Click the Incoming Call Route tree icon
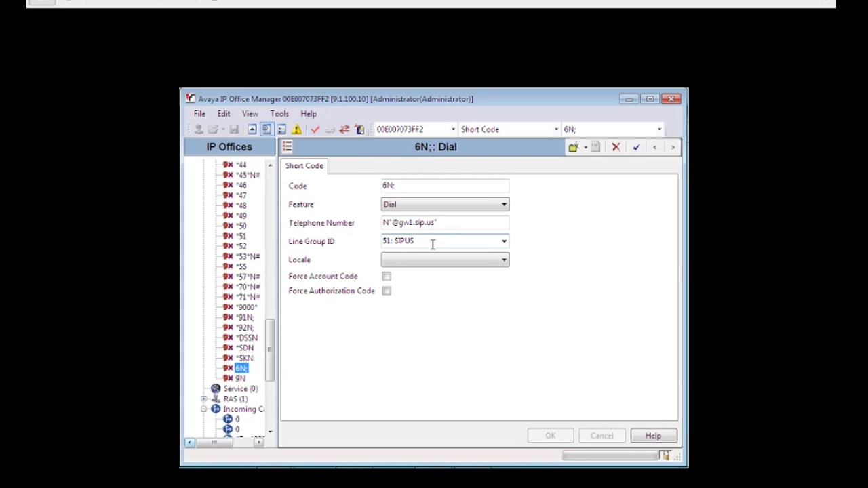The width and height of the screenshot is (868, 488). (216, 409)
